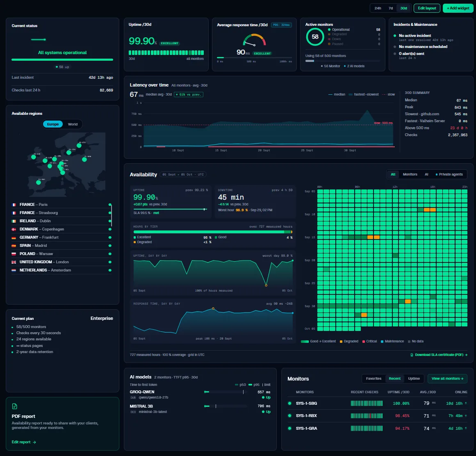
Task: Click the 58 up status pill
Action: tap(62, 67)
